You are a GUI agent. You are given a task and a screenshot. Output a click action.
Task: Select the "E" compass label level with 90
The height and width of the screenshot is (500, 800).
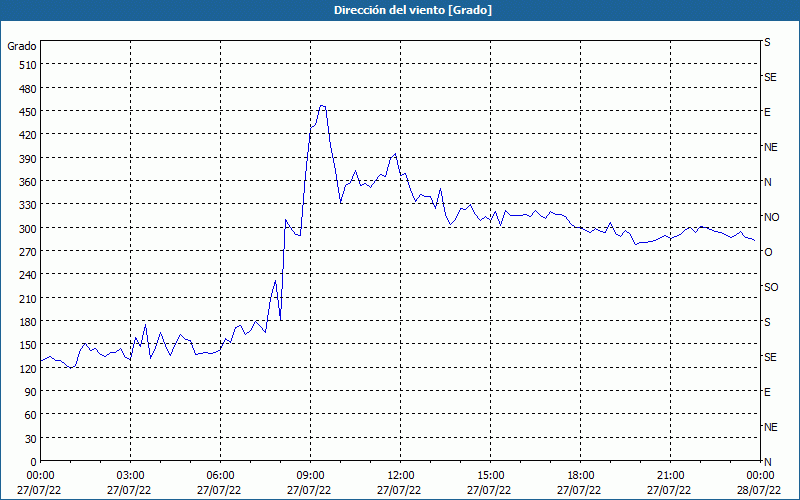[767, 392]
